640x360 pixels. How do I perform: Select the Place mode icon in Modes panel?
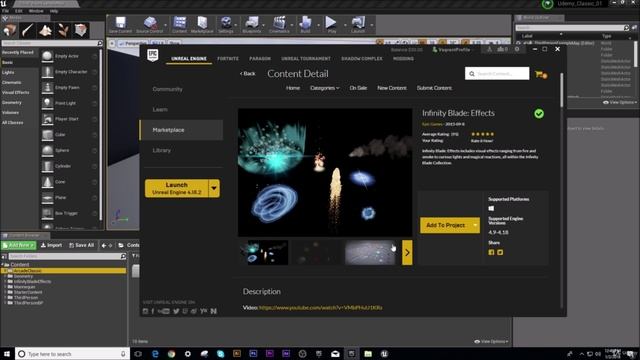10,30
